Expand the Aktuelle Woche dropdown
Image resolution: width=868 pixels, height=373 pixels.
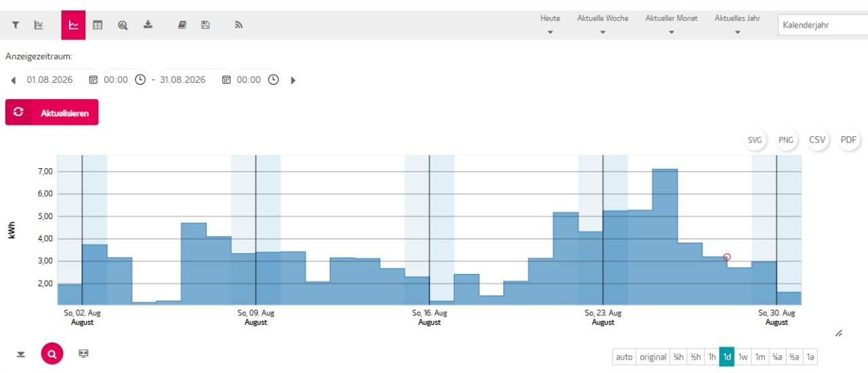coord(602,24)
